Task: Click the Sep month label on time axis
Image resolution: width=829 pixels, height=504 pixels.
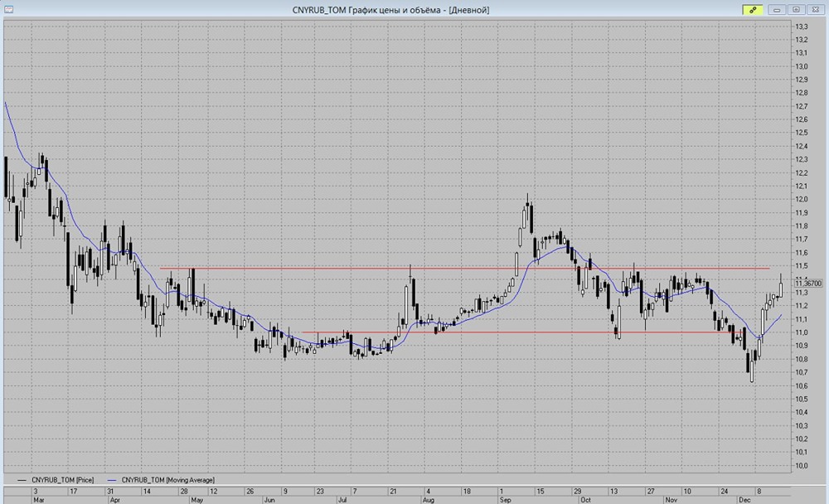Action: 505,500
